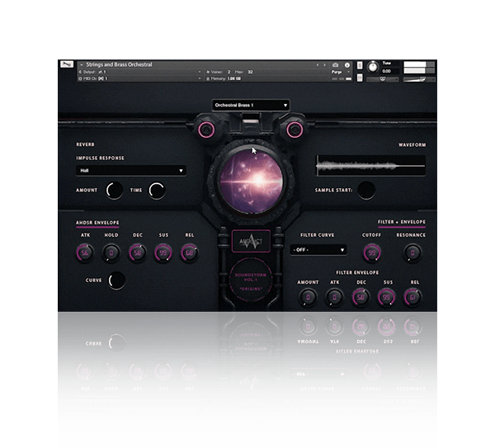
Task: Open the Output routing dropdown
Action: point(140,72)
